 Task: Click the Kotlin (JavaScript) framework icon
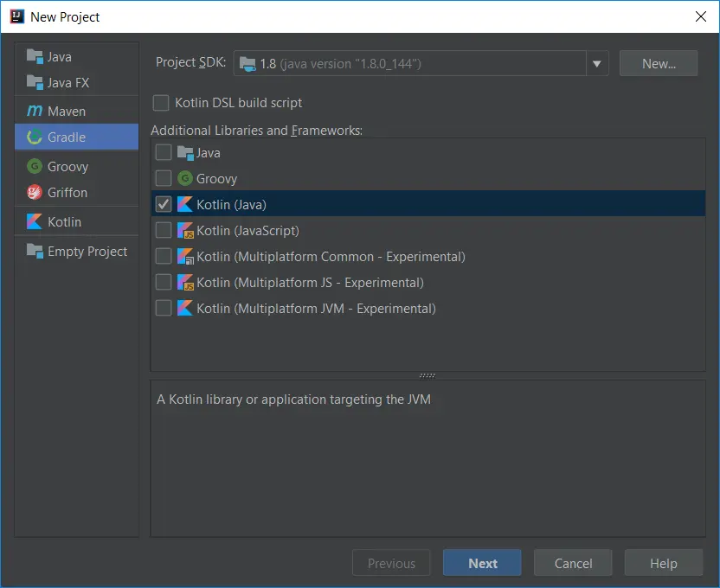185,230
